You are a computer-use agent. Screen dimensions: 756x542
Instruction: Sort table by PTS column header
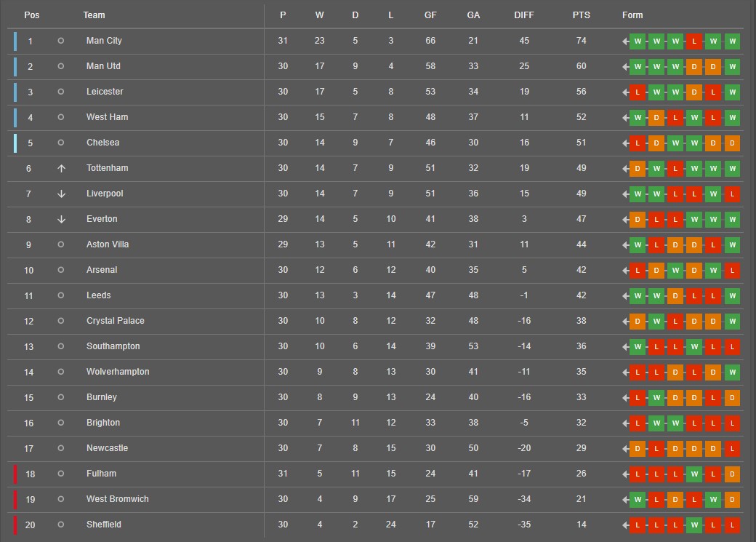(x=581, y=15)
